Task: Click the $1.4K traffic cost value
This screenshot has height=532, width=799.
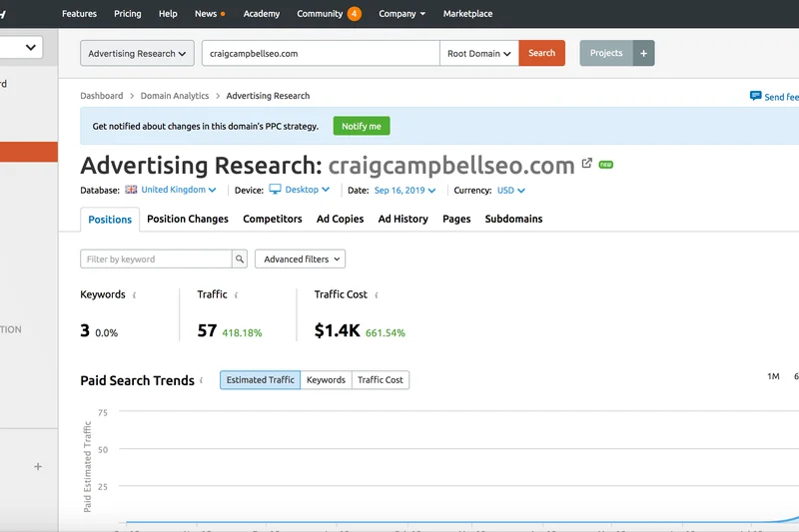Action: coord(337,331)
